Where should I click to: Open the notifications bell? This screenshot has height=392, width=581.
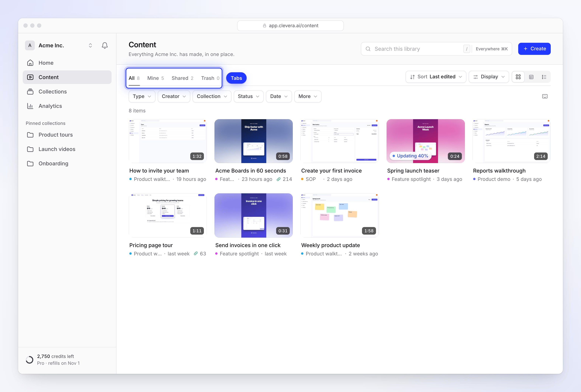click(105, 45)
